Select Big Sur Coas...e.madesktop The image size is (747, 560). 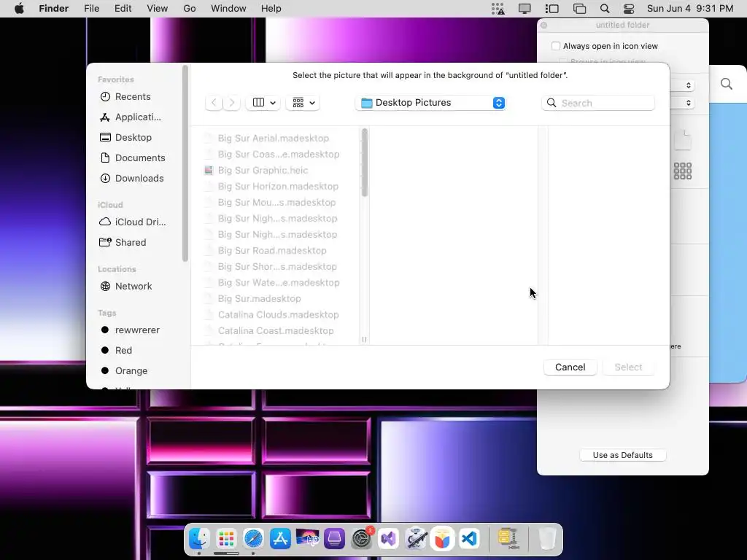point(279,155)
